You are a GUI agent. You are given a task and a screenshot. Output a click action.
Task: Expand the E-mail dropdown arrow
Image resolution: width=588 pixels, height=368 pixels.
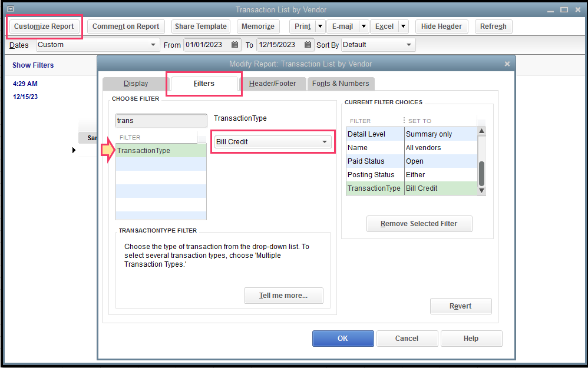364,26
